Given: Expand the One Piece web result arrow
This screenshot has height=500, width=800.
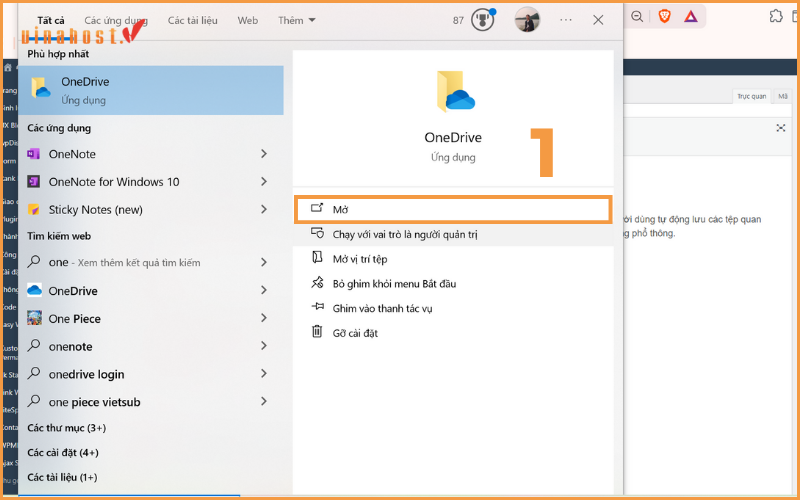Looking at the screenshot, I should coord(264,318).
